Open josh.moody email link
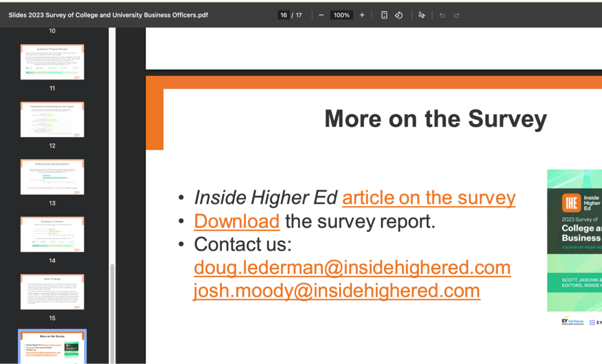The width and height of the screenshot is (602, 364). 337,290
